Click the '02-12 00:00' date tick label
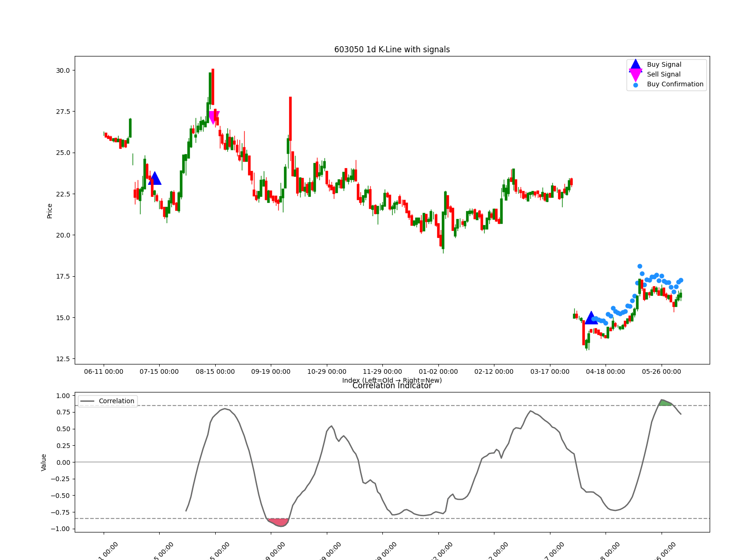Viewport: 747px width, 560px height. pyautogui.click(x=494, y=372)
